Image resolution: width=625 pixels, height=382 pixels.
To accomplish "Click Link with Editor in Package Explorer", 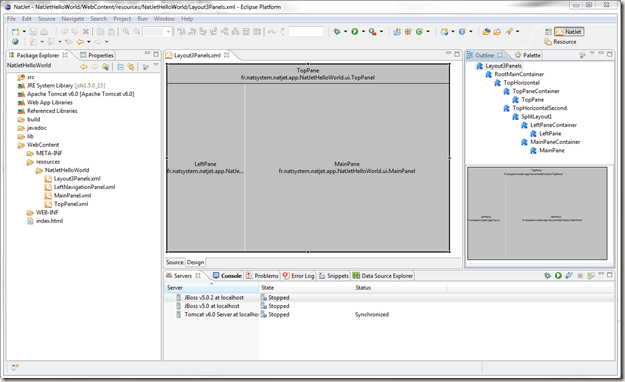I will pyautogui.click(x=131, y=67).
